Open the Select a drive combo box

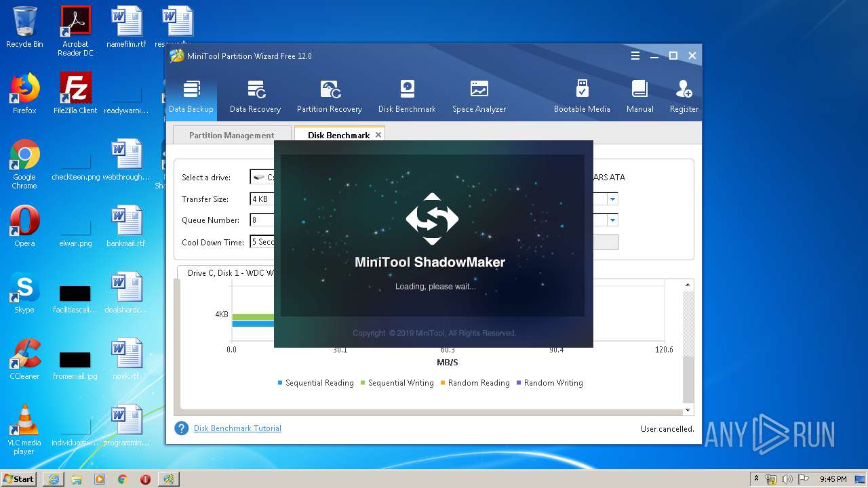(262, 177)
